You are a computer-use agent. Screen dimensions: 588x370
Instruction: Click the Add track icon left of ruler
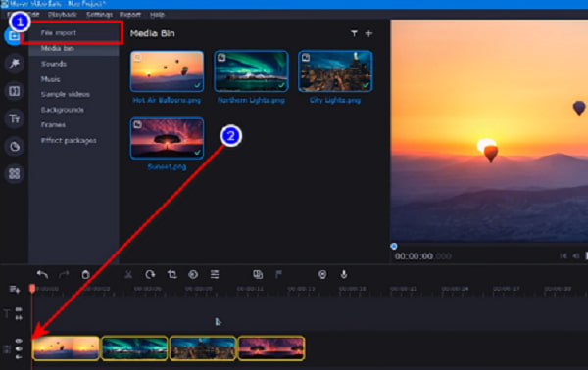pyautogui.click(x=15, y=289)
